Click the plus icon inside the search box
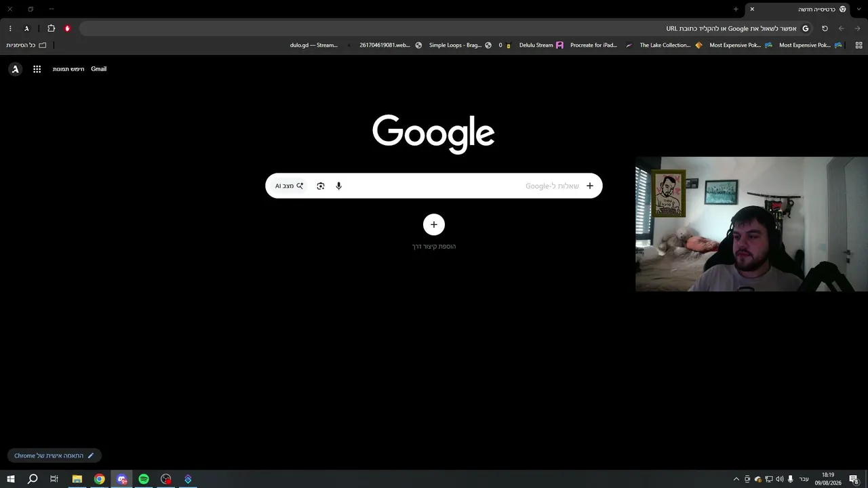Image resolution: width=868 pixels, height=488 pixels. (589, 186)
